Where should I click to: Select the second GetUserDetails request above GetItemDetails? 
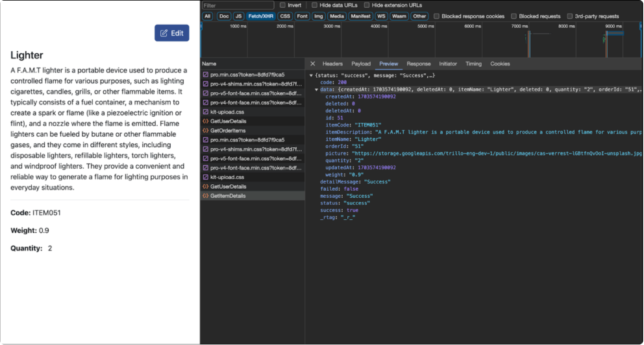(253, 187)
